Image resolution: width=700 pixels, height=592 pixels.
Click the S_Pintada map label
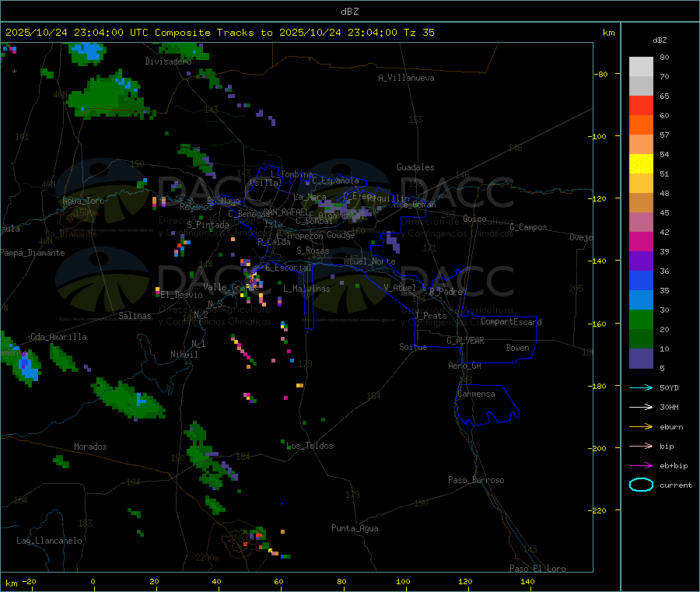pos(208,225)
